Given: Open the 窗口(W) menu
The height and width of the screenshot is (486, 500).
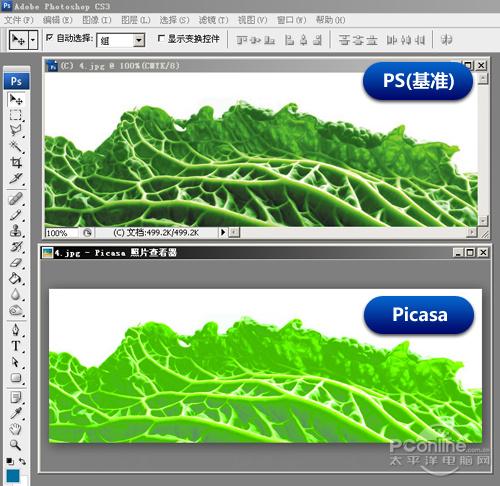Looking at the screenshot, I should click(x=292, y=20).
